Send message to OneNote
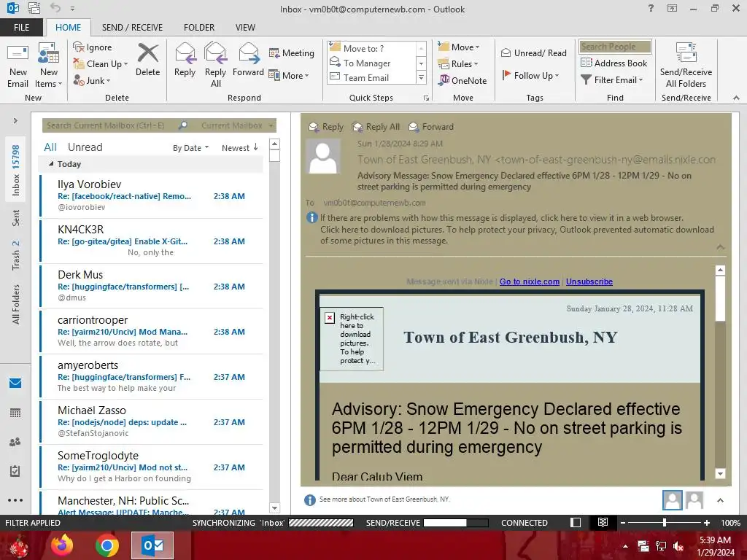Viewport: 747px width, 560px height. pos(462,80)
